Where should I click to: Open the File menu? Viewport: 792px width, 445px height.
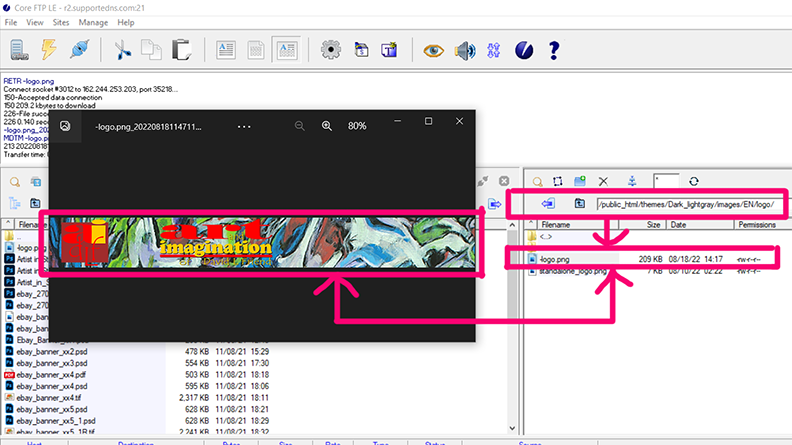(11, 23)
